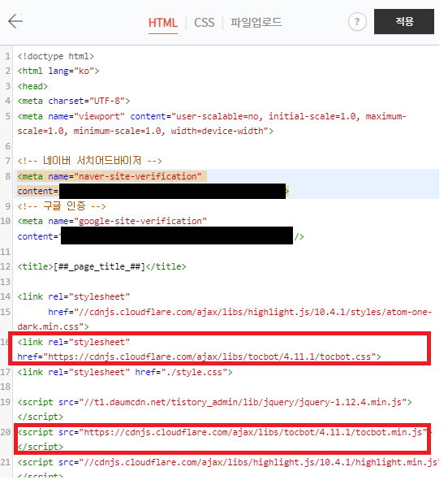Click the ./style.css link line
The width and height of the screenshot is (448, 497).
(x=125, y=372)
